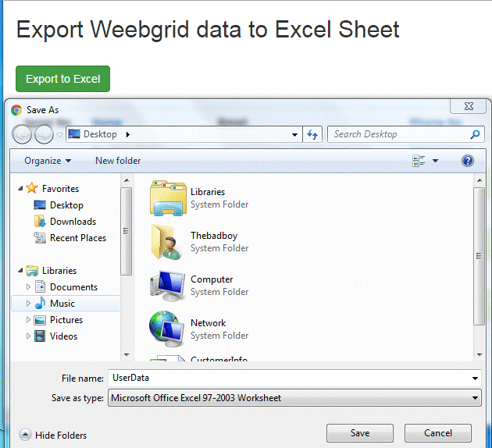492x448 pixels.
Task: Click the blue Help question mark icon
Action: pyautogui.click(x=468, y=161)
